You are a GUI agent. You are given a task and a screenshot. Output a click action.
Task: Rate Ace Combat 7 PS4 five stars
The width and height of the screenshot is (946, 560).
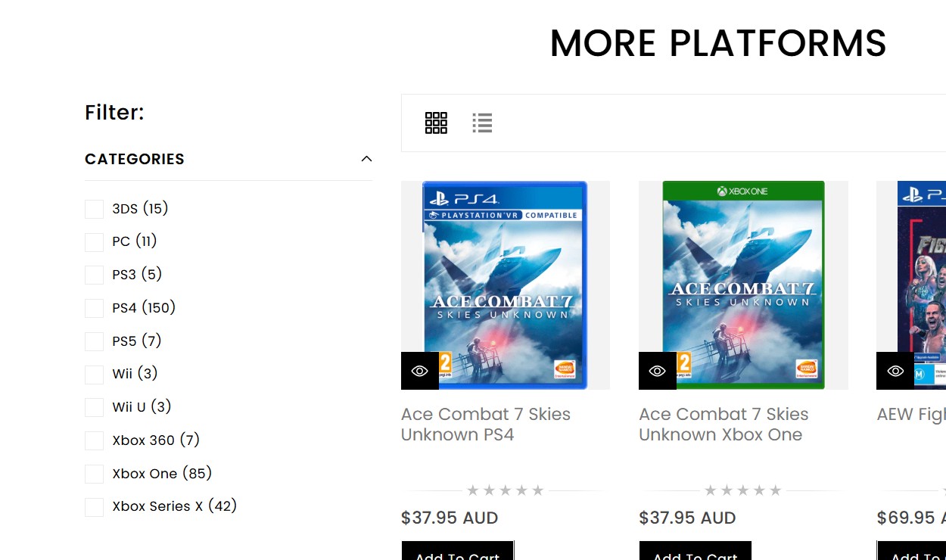[x=538, y=490]
